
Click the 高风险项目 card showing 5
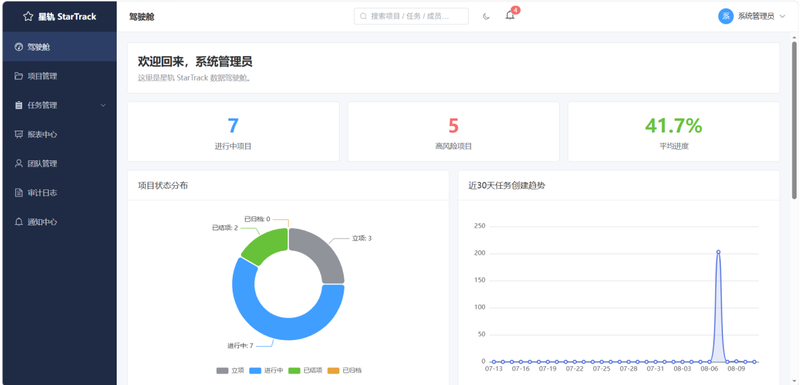[x=454, y=132]
